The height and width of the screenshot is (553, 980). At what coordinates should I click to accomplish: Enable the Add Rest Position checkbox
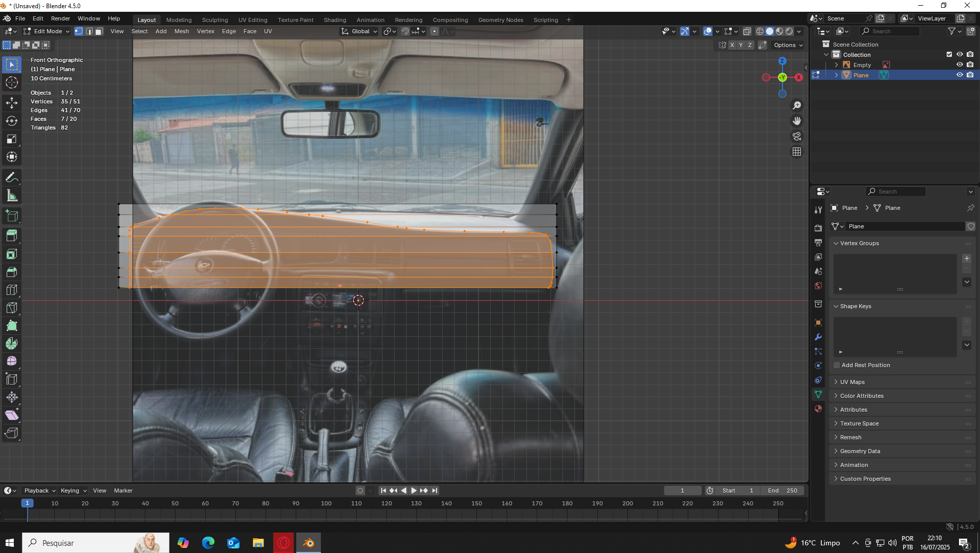click(x=837, y=365)
